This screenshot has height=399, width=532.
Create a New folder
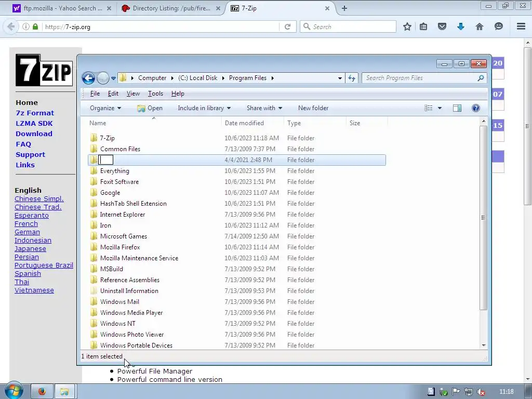click(x=313, y=108)
